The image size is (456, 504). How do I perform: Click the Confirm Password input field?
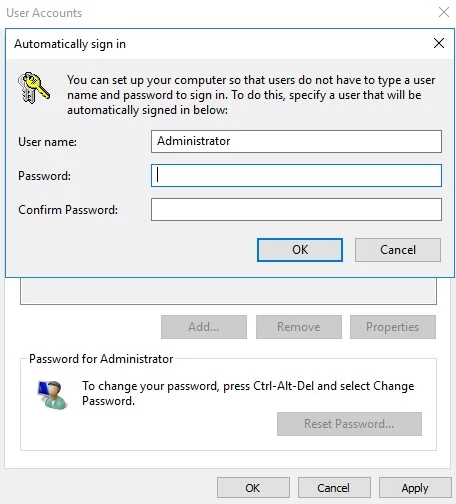(296, 209)
